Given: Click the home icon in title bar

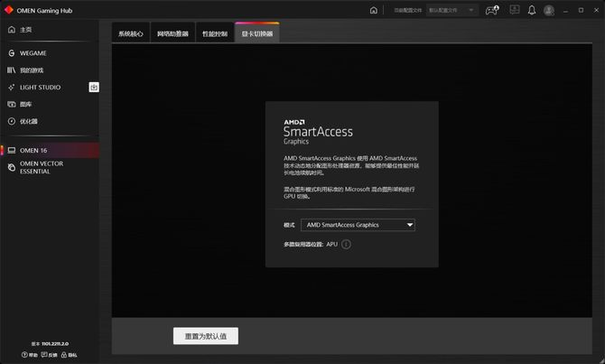Looking at the screenshot, I should [x=374, y=10].
